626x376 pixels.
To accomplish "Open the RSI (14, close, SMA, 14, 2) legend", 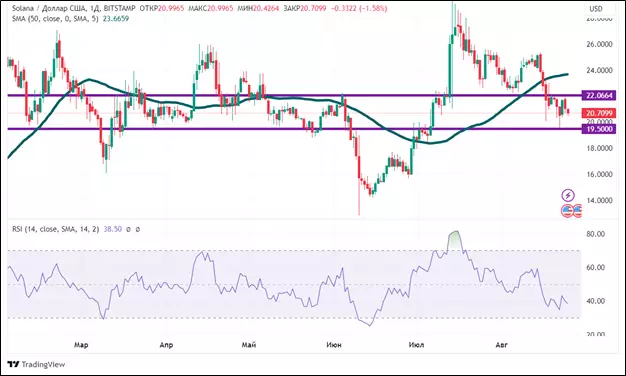I will pos(55,229).
